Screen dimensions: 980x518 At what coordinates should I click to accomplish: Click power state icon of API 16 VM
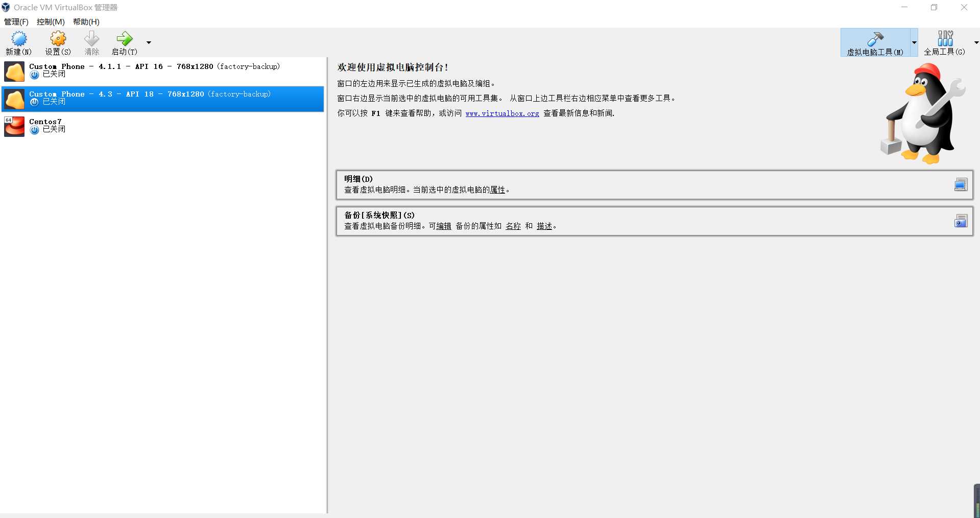(x=35, y=75)
